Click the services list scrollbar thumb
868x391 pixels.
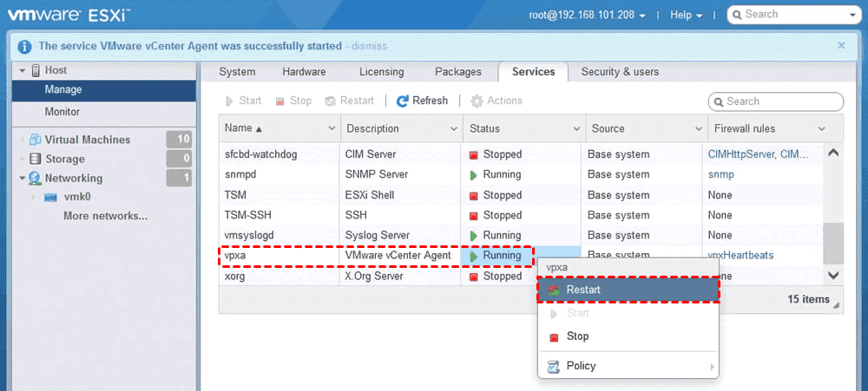[833, 244]
